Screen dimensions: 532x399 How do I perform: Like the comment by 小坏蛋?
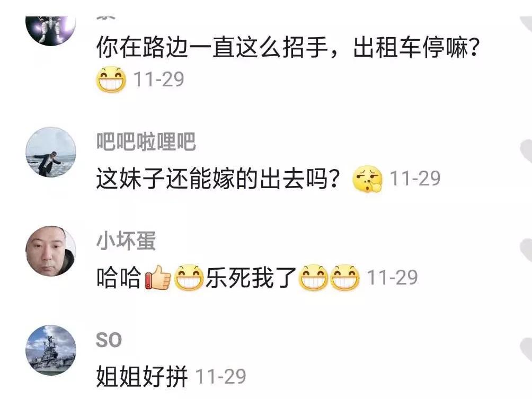pyautogui.click(x=526, y=251)
